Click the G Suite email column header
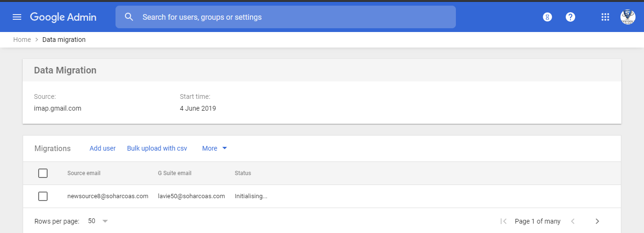Image resolution: width=644 pixels, height=233 pixels. (174, 173)
